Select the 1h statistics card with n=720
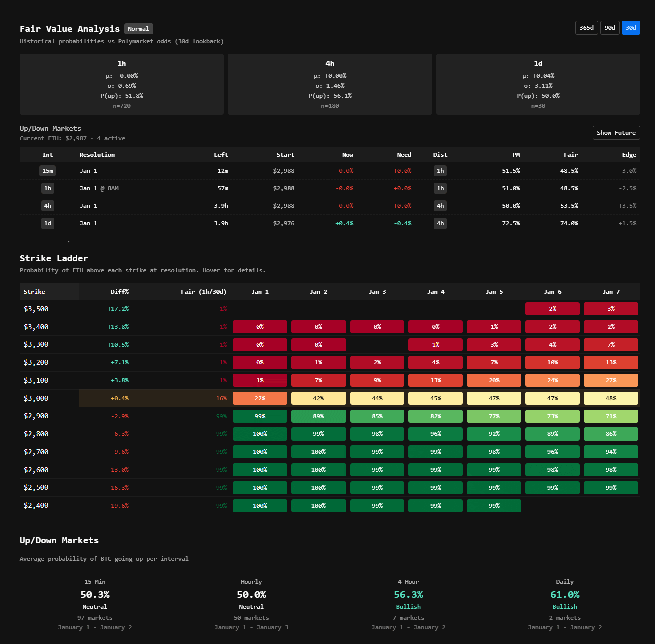 click(122, 84)
